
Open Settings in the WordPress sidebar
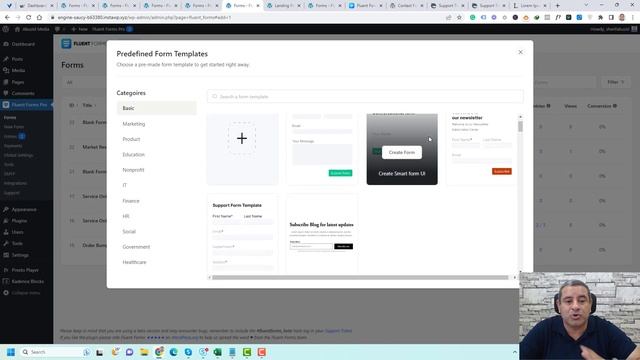pos(20,255)
